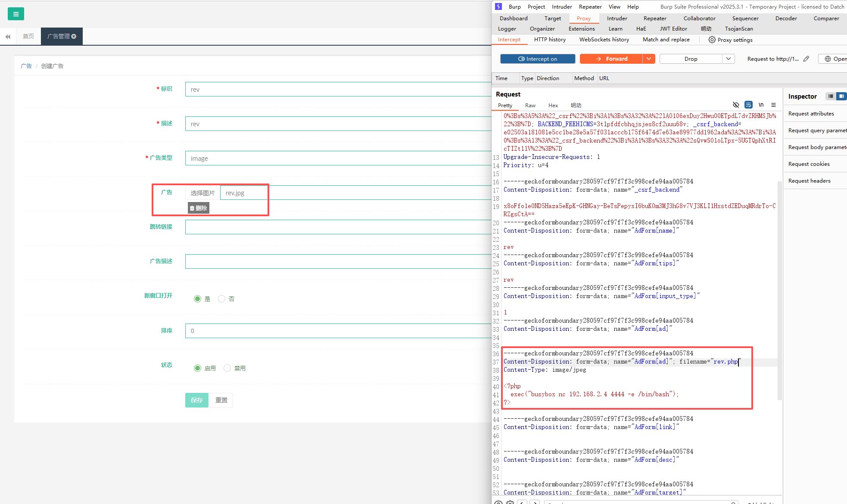Open the Repeater menu in menu bar
847x504 pixels.
[590, 6]
